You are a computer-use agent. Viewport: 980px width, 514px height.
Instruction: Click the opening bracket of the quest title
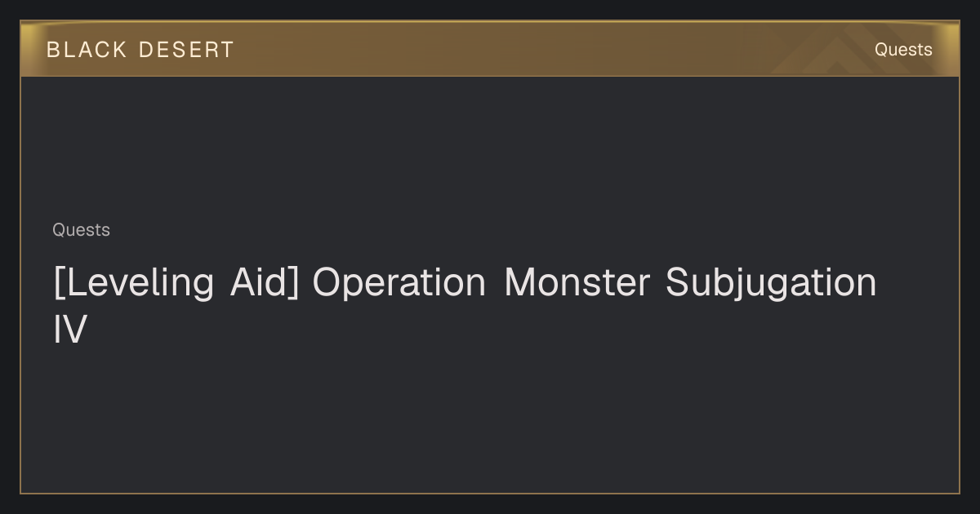[x=58, y=282]
